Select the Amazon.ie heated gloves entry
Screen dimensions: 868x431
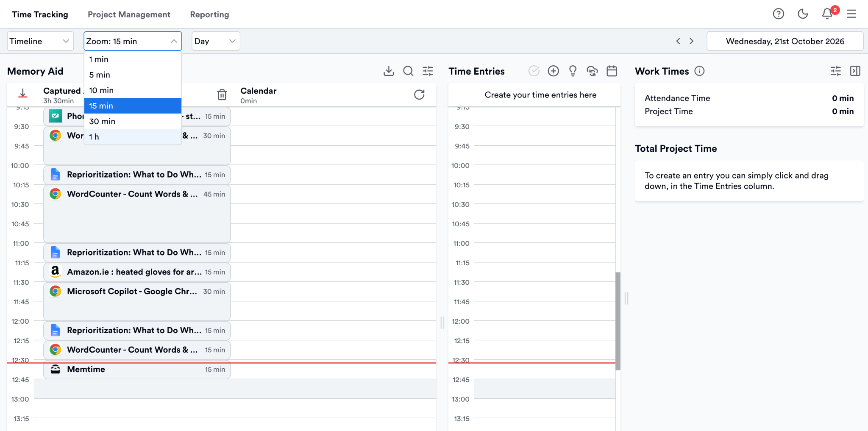(137, 272)
